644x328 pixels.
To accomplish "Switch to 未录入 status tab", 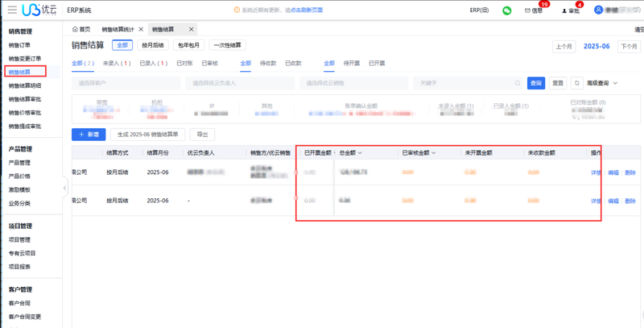I will tap(116, 63).
